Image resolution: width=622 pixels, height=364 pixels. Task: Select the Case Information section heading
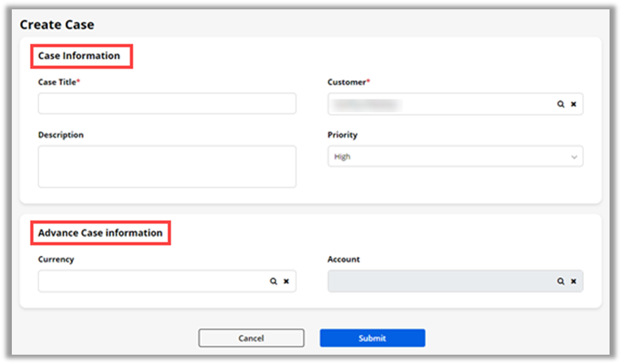tap(79, 56)
